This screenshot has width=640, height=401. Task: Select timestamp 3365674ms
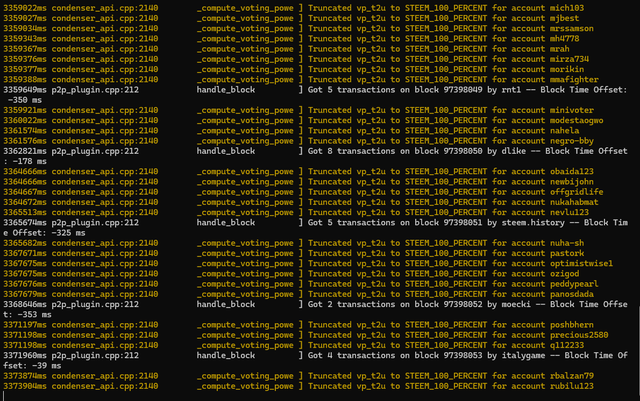(24, 222)
